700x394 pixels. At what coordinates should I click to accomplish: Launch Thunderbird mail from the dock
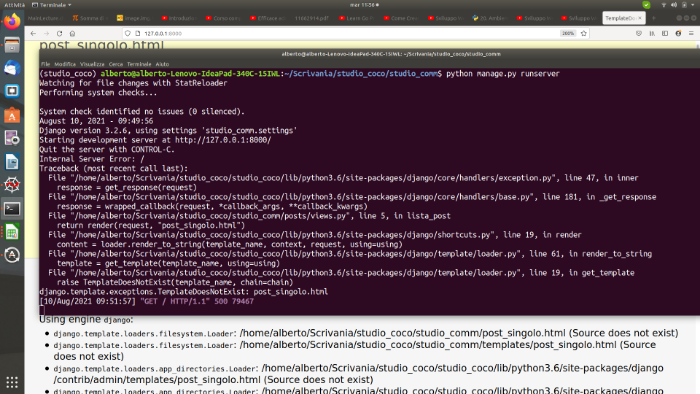[x=12, y=68]
